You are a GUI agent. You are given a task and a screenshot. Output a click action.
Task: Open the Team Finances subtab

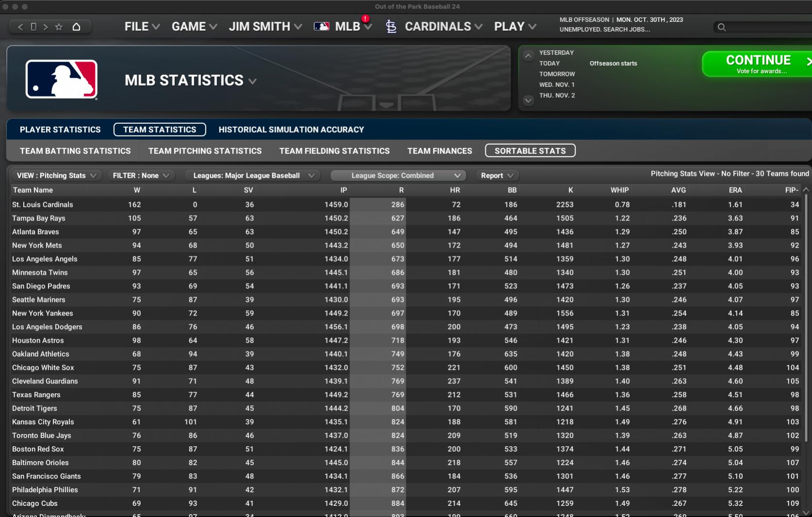click(440, 151)
